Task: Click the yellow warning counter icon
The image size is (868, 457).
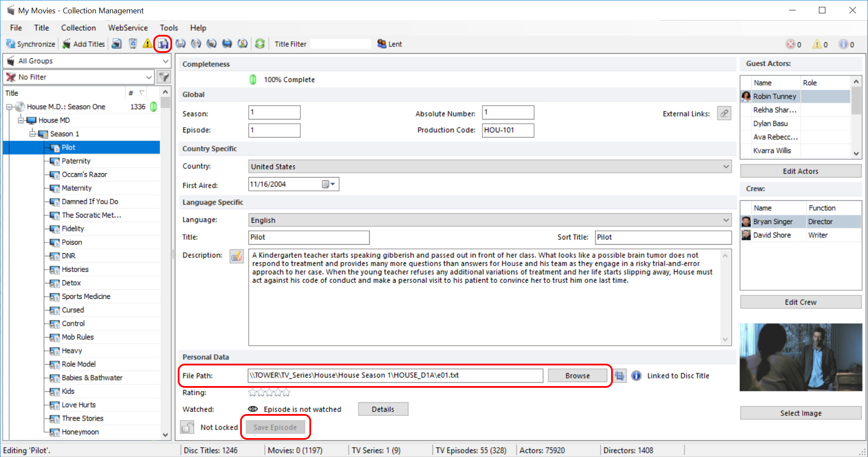Action: point(817,44)
